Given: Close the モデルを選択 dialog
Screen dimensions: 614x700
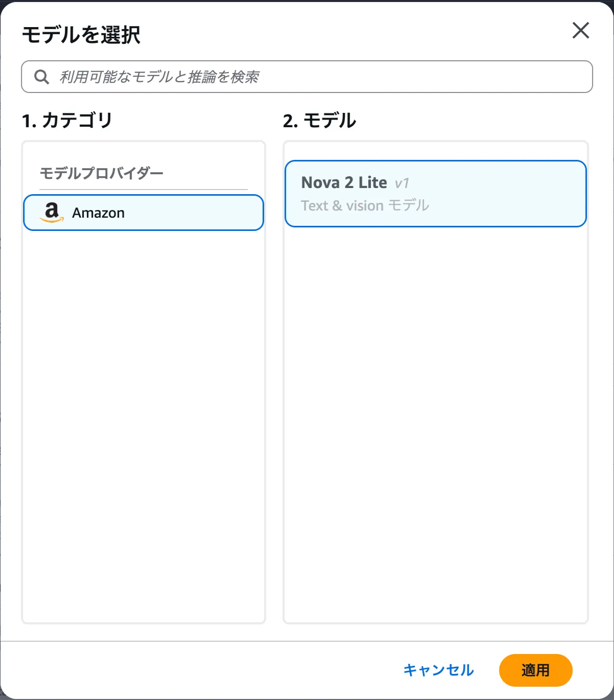Looking at the screenshot, I should (581, 31).
